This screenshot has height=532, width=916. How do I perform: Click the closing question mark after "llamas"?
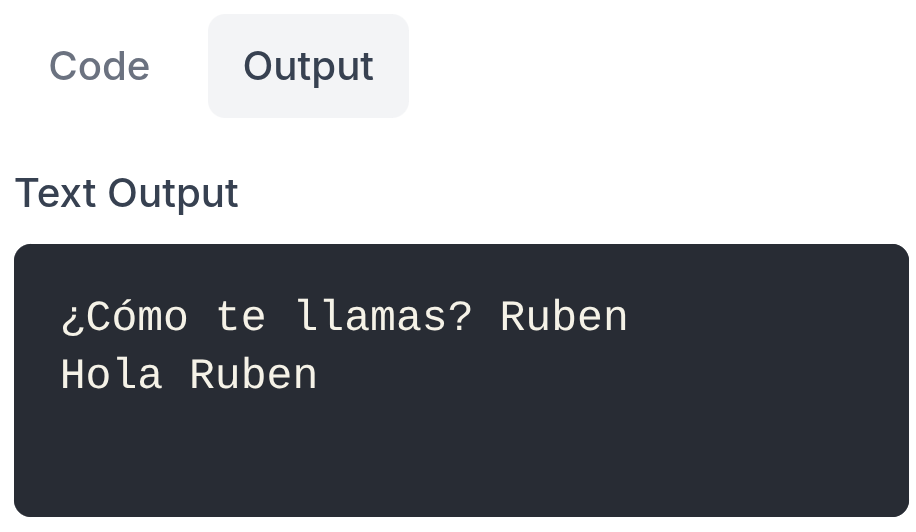460,317
